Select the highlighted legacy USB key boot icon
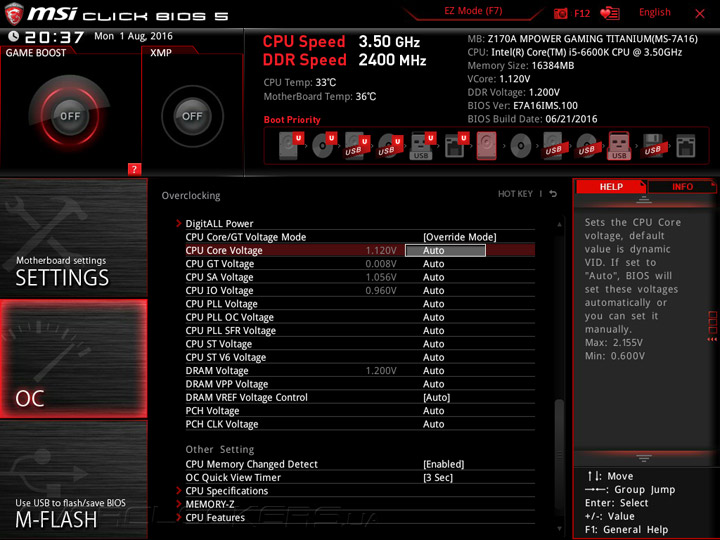 619,146
